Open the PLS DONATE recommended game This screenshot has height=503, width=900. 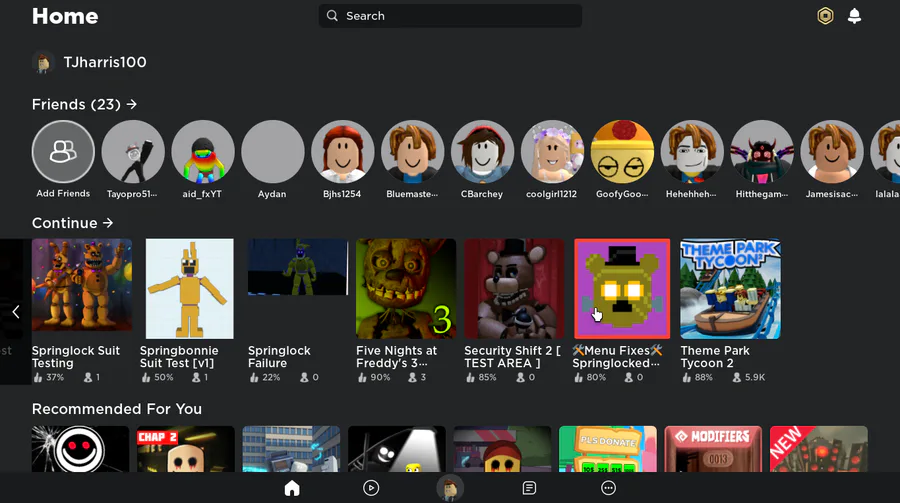[x=608, y=449]
